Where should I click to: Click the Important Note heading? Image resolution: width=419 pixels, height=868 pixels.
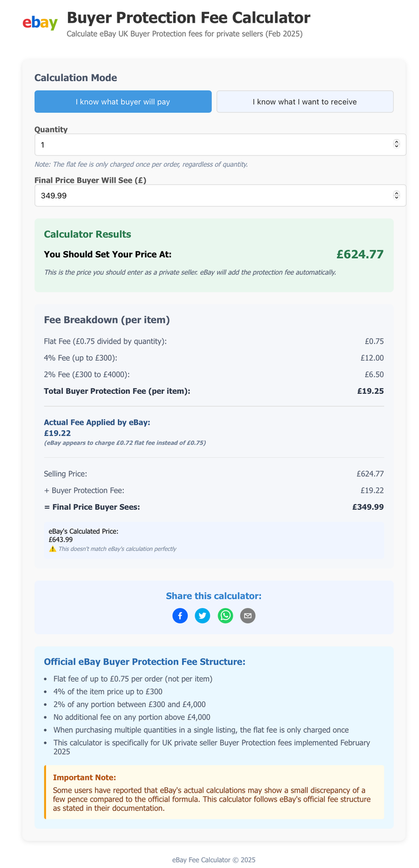click(x=84, y=777)
